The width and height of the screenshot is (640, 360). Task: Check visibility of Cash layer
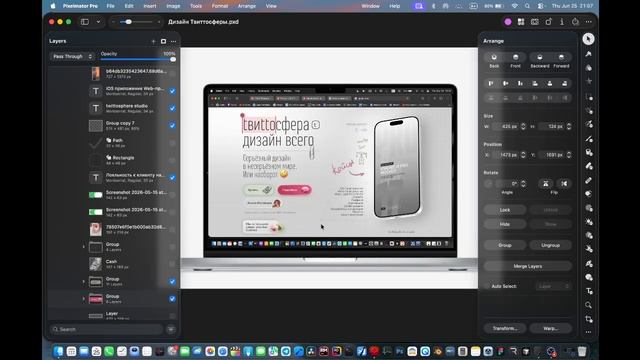(x=172, y=264)
